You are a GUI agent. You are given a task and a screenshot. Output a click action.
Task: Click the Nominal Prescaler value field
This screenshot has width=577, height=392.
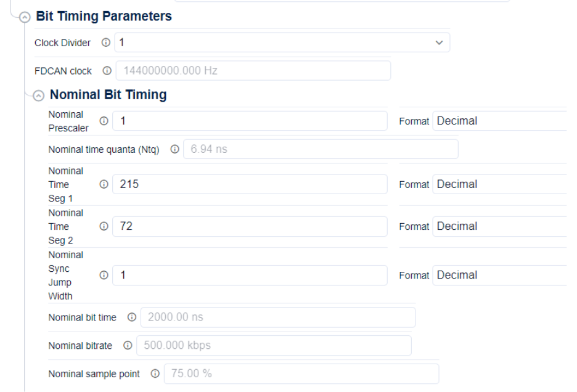pos(250,121)
